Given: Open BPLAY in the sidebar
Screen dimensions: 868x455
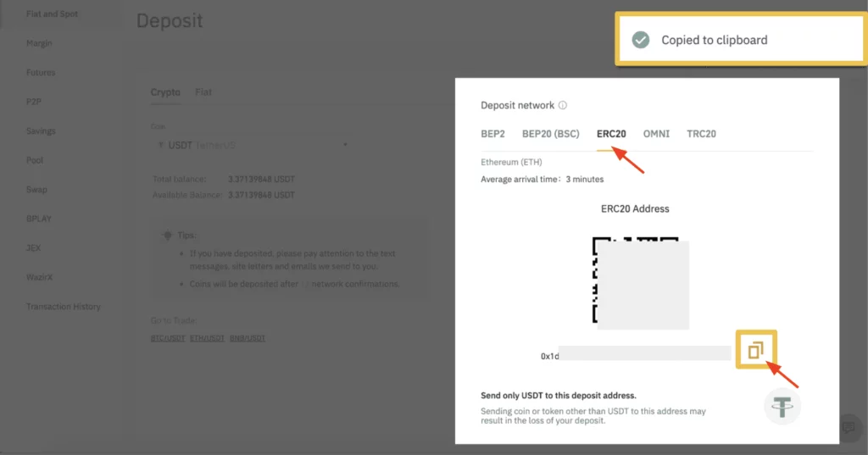Looking at the screenshot, I should (x=39, y=219).
